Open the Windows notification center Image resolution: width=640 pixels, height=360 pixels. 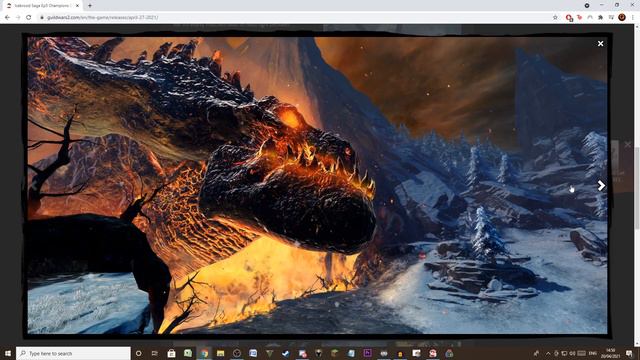[629, 353]
